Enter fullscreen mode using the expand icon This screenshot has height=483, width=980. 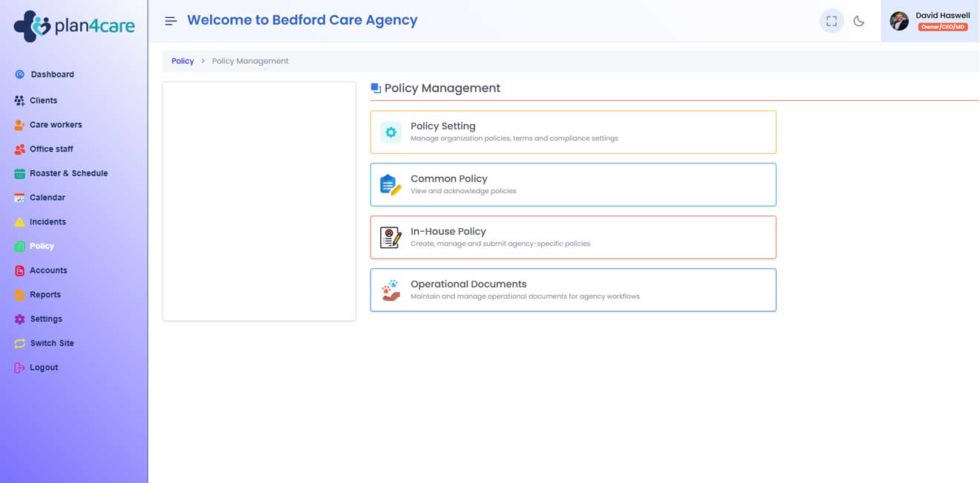coord(832,21)
